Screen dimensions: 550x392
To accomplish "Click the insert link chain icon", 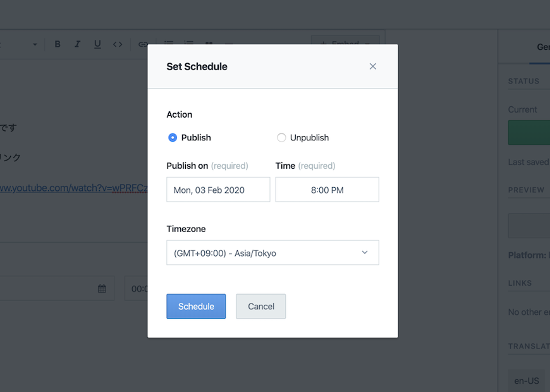I will point(142,44).
